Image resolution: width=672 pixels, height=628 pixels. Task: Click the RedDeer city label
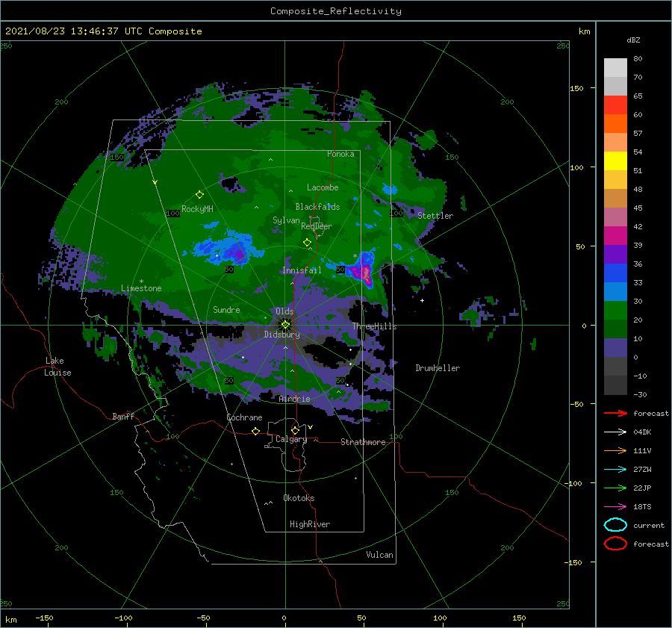point(317,226)
